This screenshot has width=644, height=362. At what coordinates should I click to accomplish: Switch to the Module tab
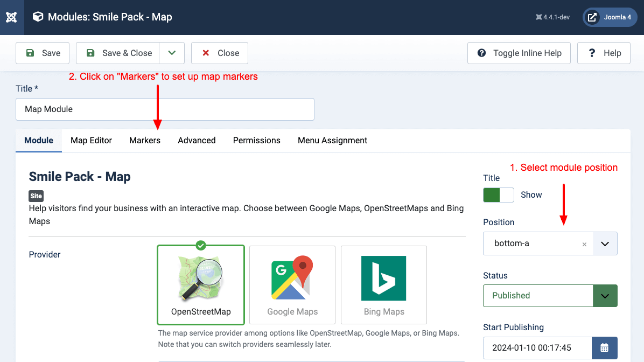click(39, 141)
